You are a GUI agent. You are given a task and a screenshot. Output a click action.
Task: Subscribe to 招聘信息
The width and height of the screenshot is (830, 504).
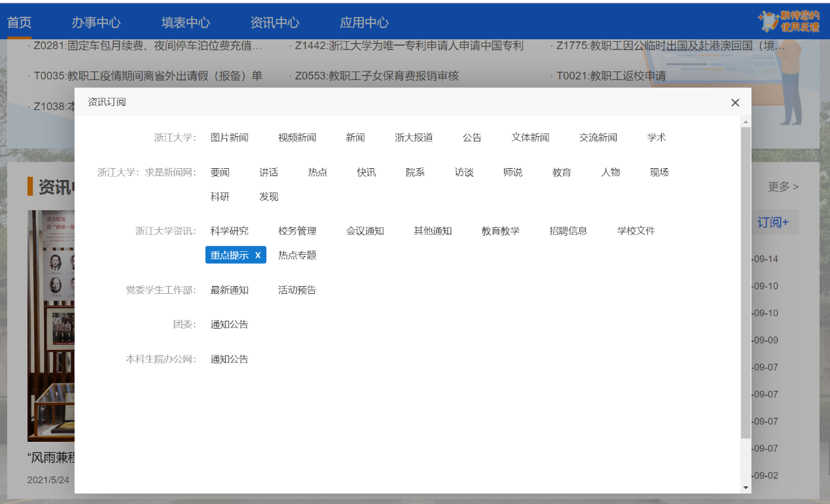(x=568, y=231)
